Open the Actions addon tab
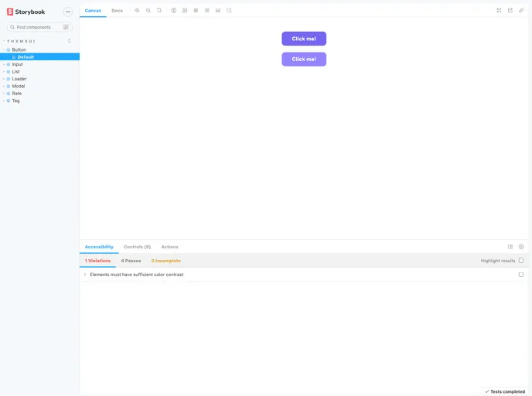532x396 pixels. (x=169, y=247)
